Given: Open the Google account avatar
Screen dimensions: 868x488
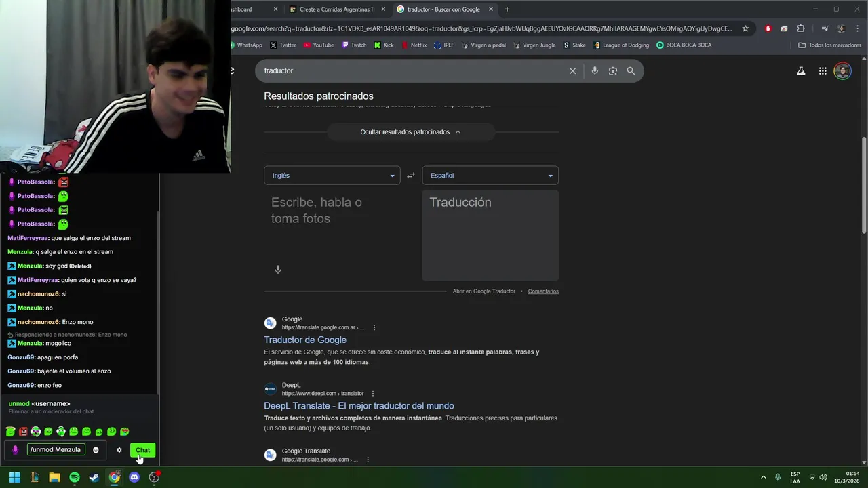Looking at the screenshot, I should point(842,70).
